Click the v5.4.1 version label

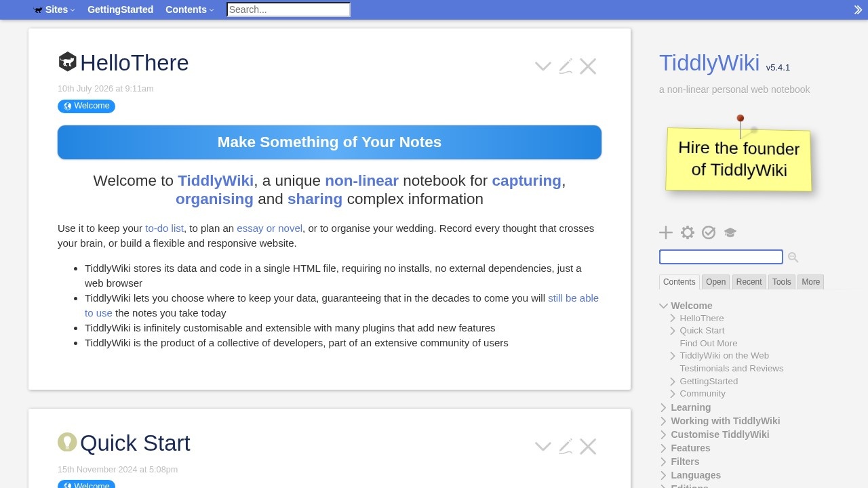(778, 67)
